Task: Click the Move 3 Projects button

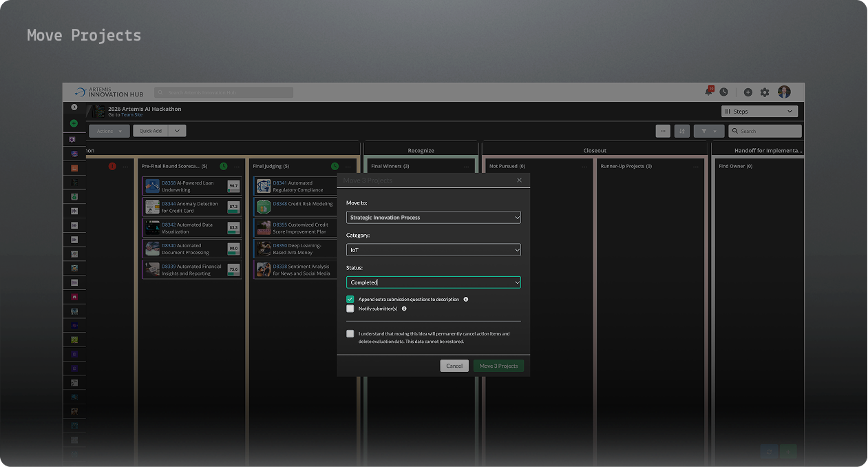Action: point(498,366)
